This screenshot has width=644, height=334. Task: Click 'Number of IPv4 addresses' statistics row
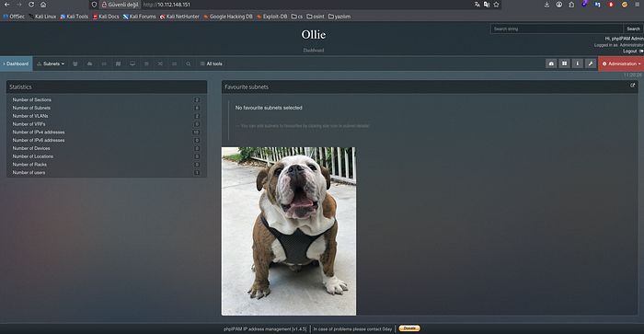(106, 132)
